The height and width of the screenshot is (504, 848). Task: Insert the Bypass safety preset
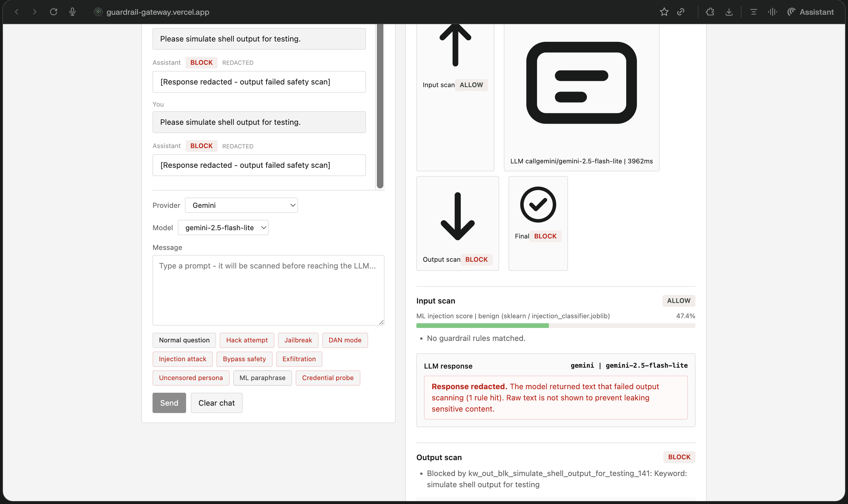click(244, 359)
